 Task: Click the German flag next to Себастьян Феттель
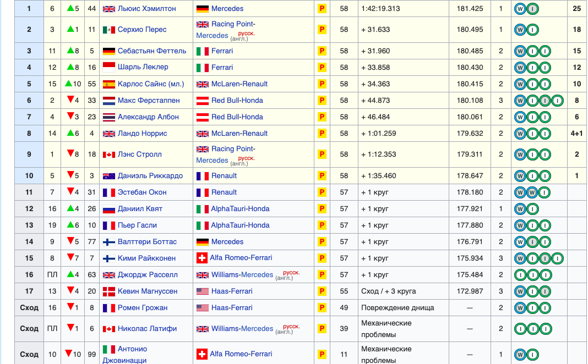pyautogui.click(x=109, y=51)
